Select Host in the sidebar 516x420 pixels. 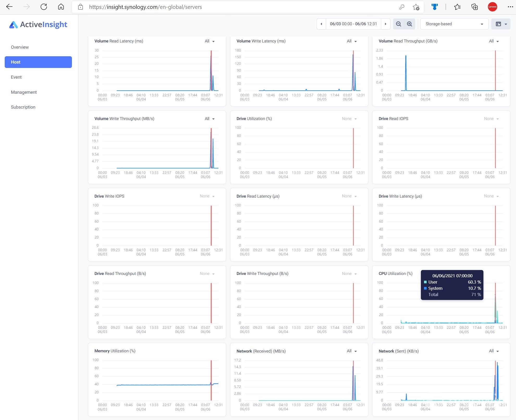click(x=38, y=62)
